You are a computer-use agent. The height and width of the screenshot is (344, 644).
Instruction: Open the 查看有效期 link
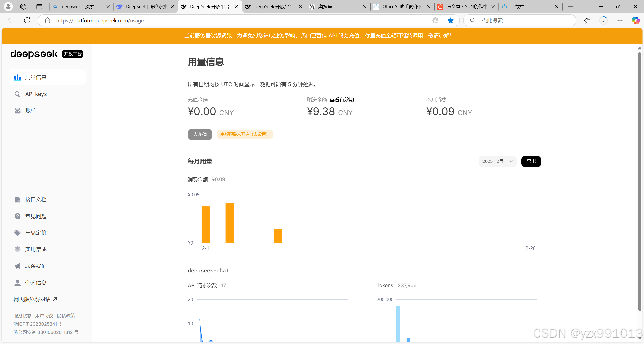[x=342, y=100]
